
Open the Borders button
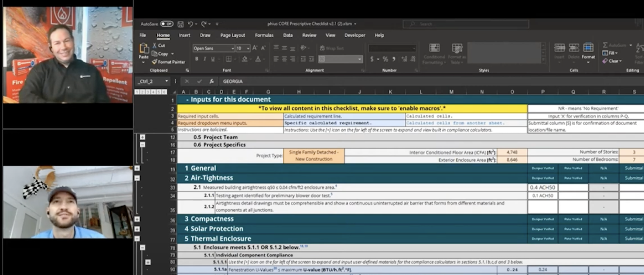(x=229, y=59)
